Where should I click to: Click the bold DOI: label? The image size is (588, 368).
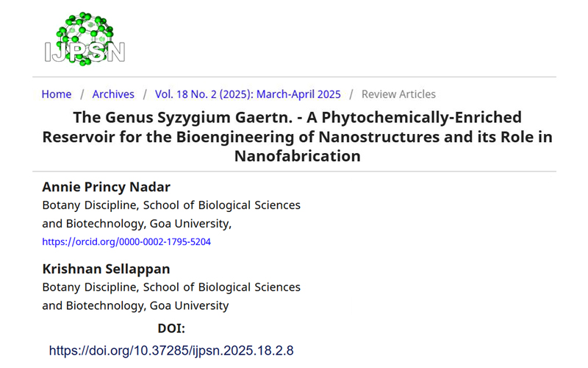(x=171, y=328)
